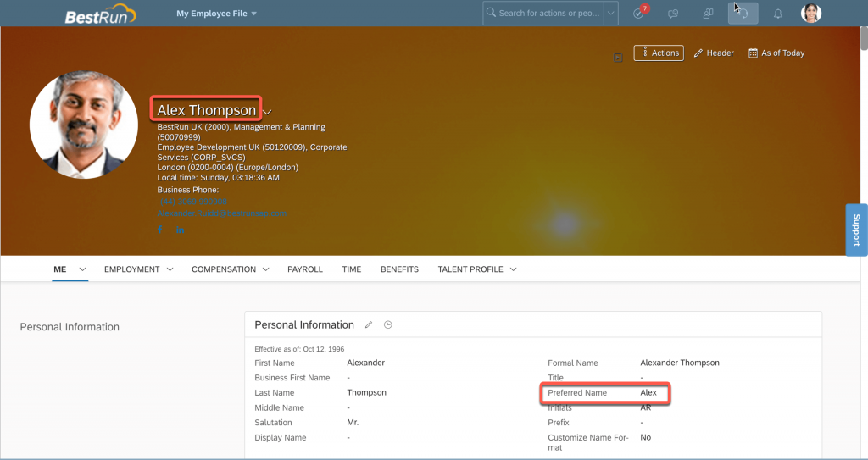Click the Local time Sunday 03:18:36 AM text
This screenshot has height=460, width=868.
[x=218, y=178]
